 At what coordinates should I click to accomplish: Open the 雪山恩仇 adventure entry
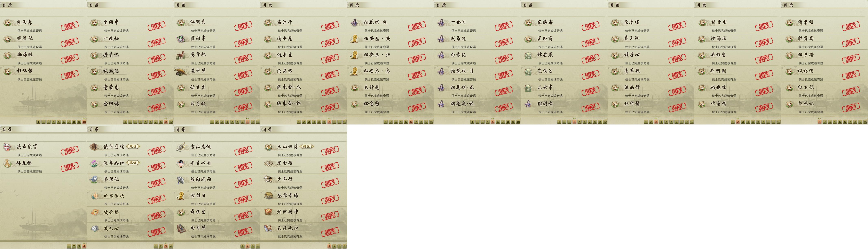pos(260,150)
